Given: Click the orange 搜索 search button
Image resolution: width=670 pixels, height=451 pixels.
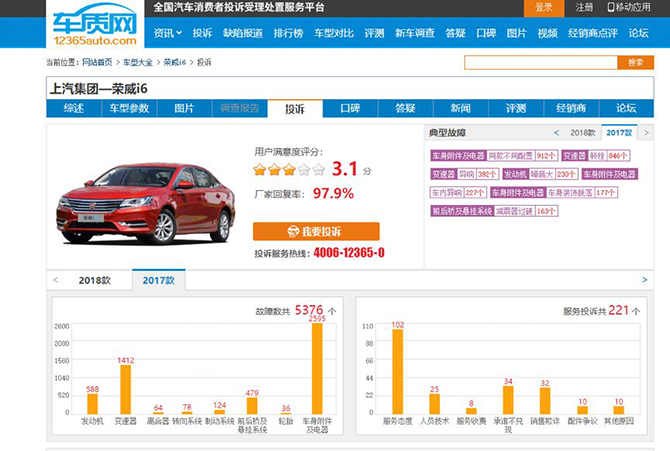Looking at the screenshot, I should (x=635, y=62).
